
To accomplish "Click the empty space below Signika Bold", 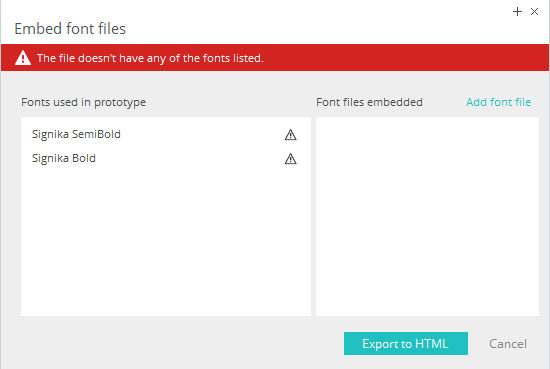I will click(x=166, y=242).
